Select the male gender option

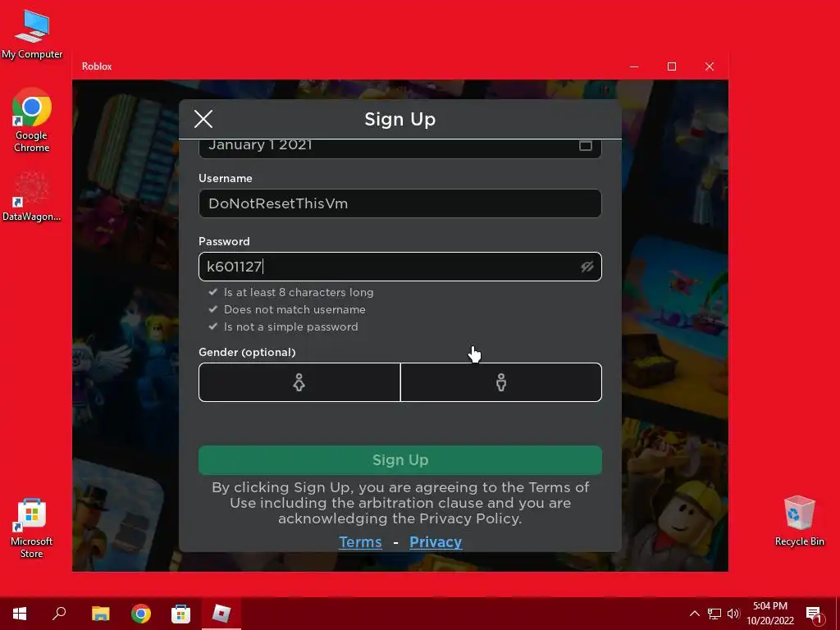click(501, 382)
